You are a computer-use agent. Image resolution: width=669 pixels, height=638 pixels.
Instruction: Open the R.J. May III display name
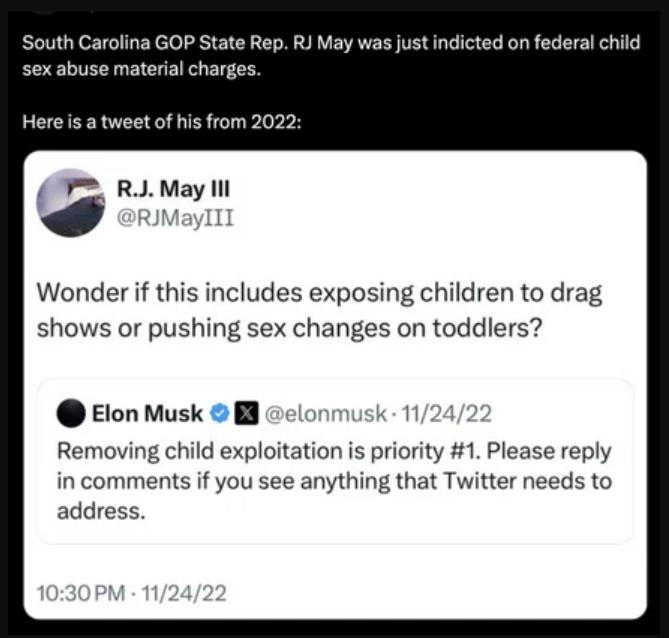click(173, 189)
